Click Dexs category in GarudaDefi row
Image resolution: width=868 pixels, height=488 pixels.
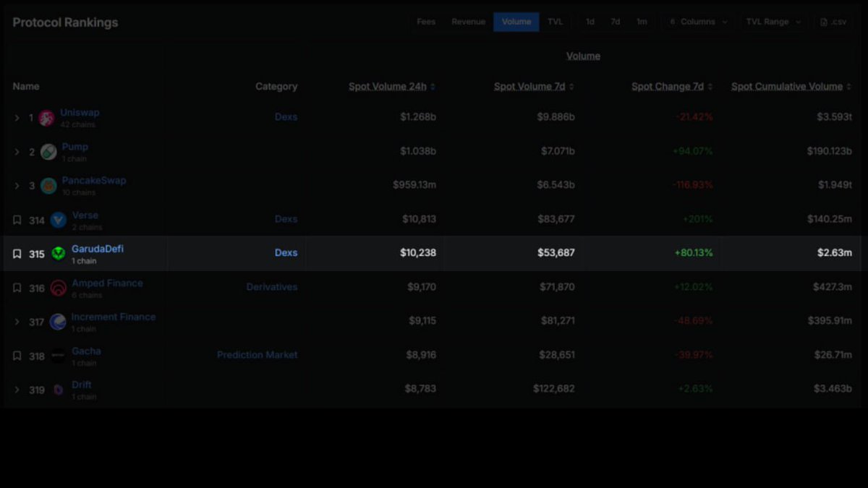(286, 253)
